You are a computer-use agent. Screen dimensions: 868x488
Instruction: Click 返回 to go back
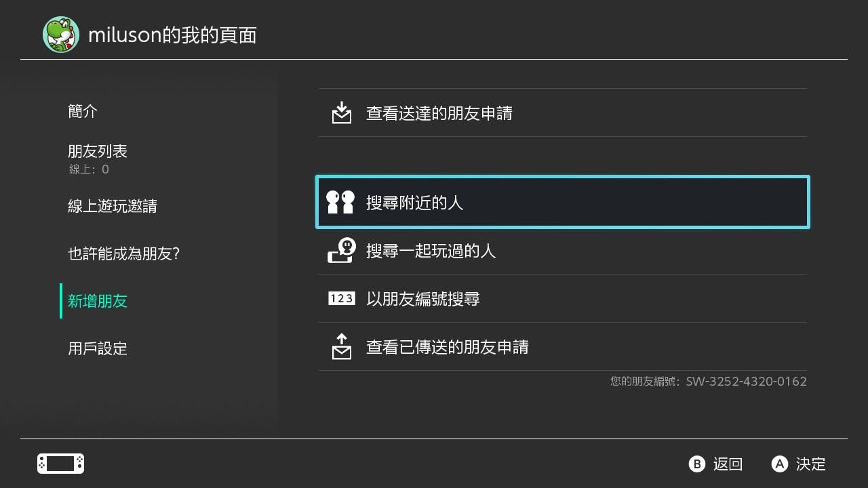point(728,464)
